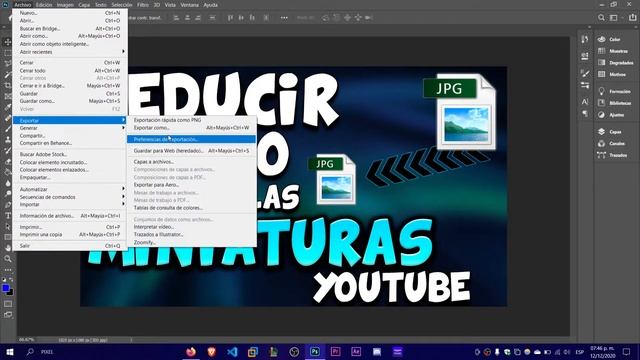Open the Windows notification center
The height and width of the screenshot is (360, 640).
[x=627, y=351]
